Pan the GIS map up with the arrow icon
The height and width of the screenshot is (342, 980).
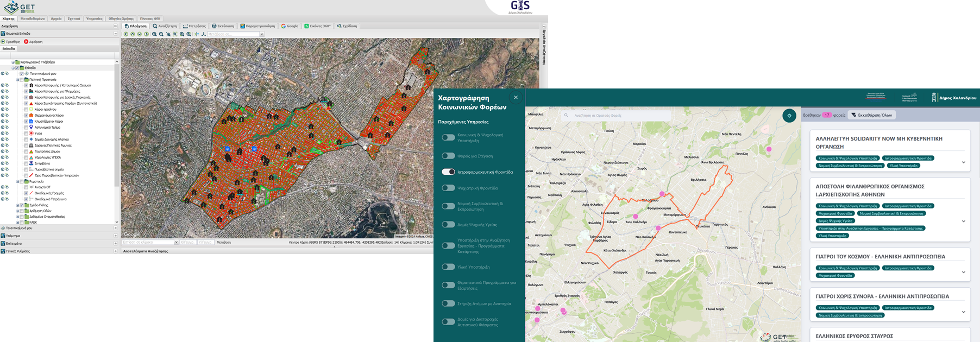[133, 34]
